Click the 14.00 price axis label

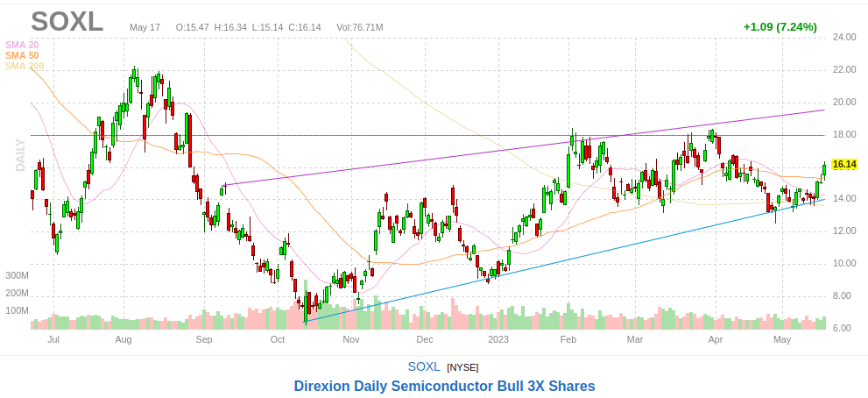pyautogui.click(x=844, y=198)
